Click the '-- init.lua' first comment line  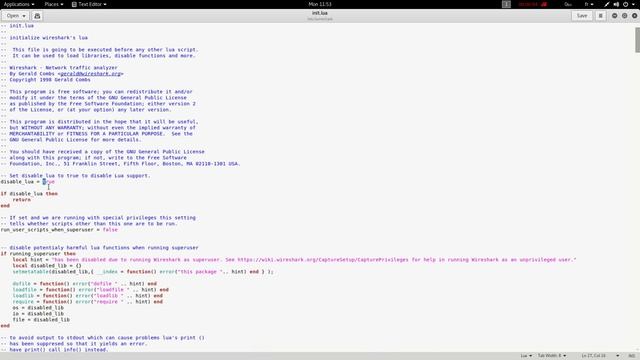pos(17,26)
